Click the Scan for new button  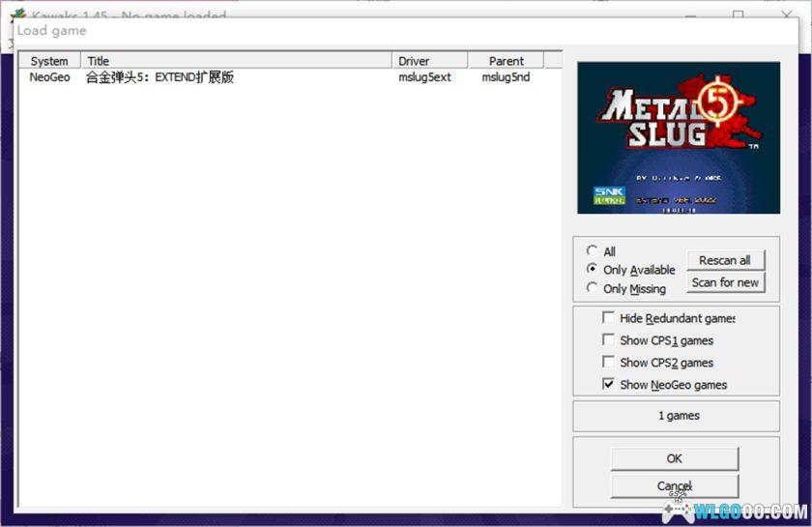(x=725, y=282)
